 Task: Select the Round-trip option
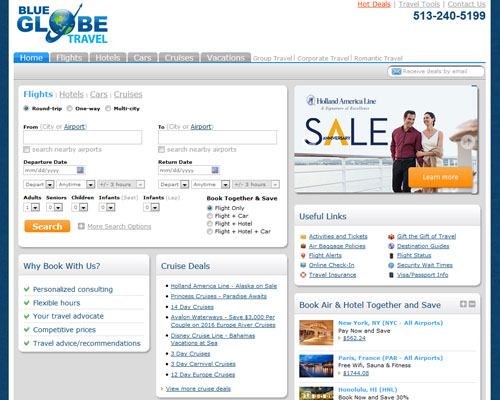click(26, 108)
